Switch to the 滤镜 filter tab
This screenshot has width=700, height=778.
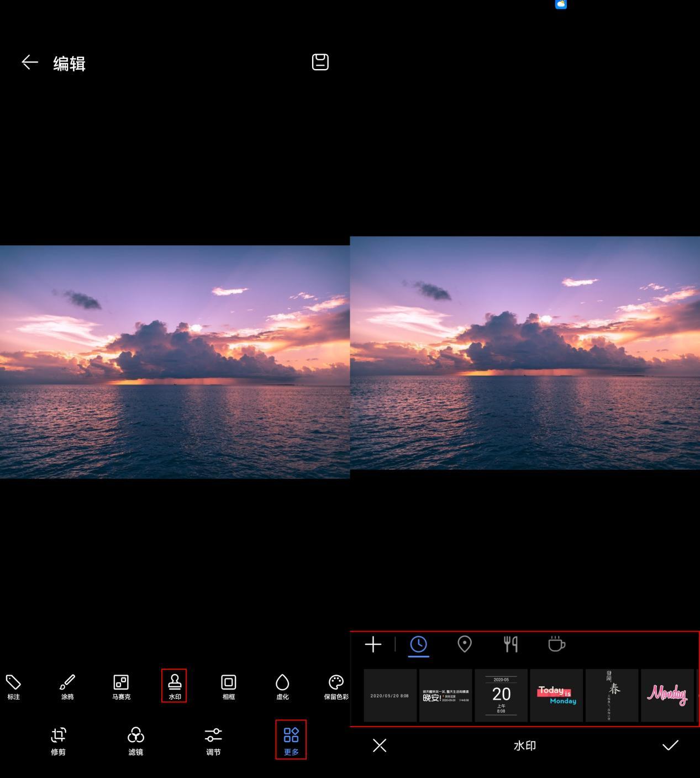tap(136, 741)
